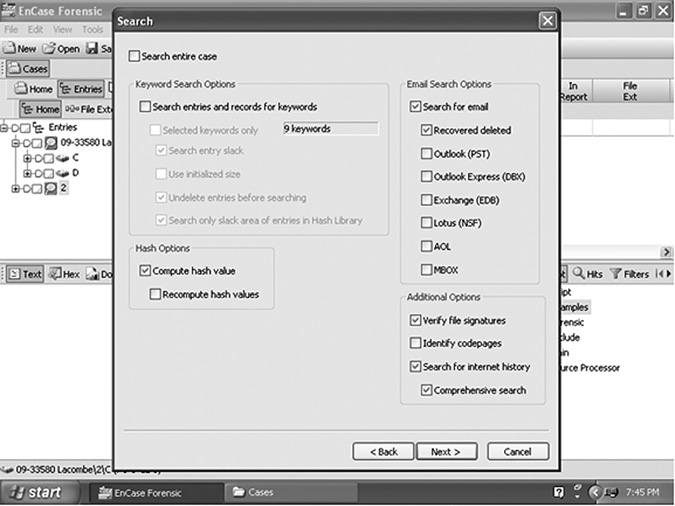Open the File menu in EnCase
Screen dimensions: 675x506
[x=11, y=30]
